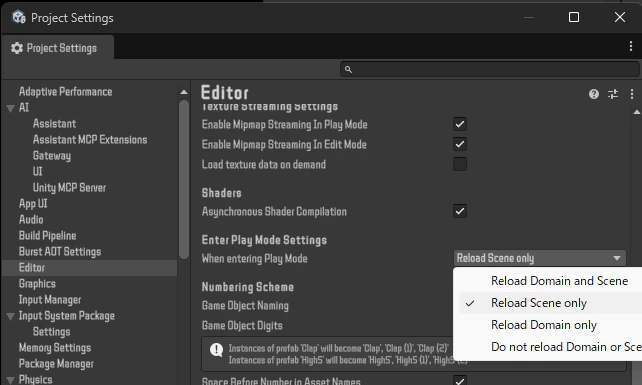
Task: Open the Editor help documentation icon
Action: 594,94
